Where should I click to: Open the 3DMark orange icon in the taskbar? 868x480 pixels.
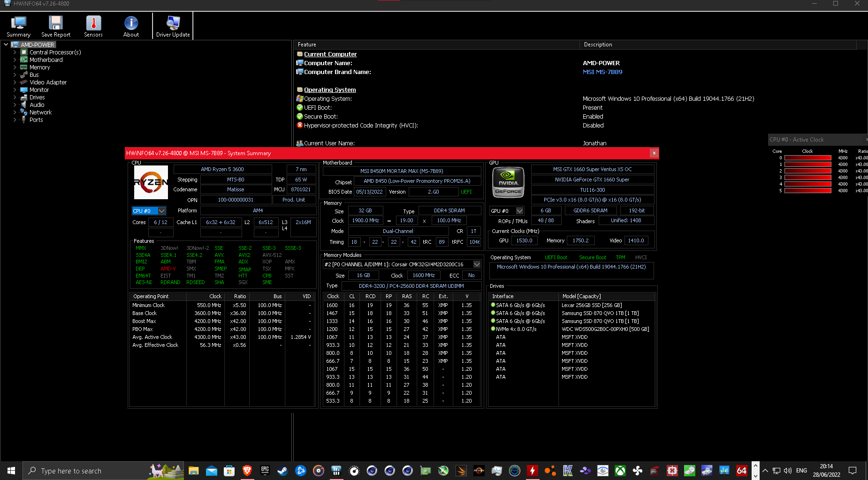pos(461,471)
